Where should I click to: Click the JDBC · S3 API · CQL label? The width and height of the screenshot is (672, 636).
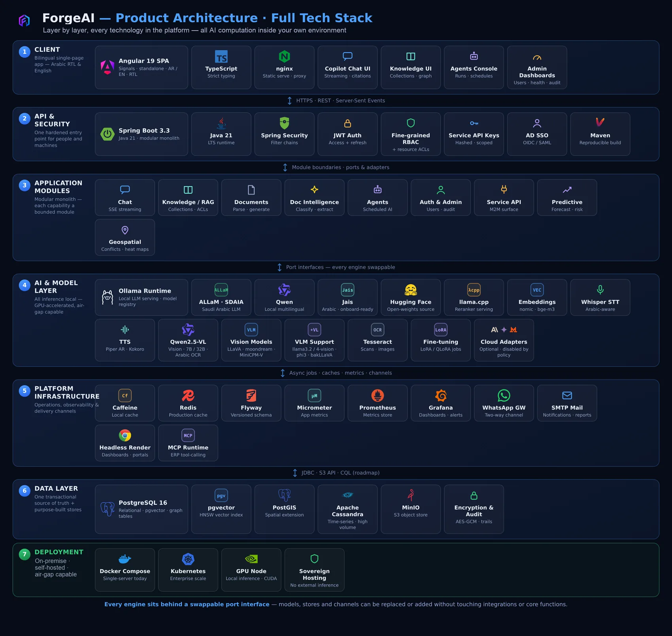click(x=341, y=473)
